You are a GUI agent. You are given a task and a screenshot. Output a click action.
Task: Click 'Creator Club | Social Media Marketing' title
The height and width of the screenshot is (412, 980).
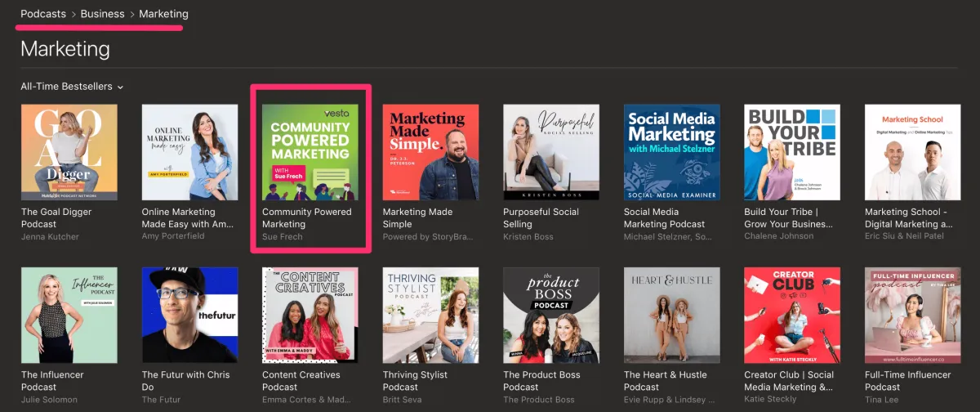pyautogui.click(x=789, y=380)
